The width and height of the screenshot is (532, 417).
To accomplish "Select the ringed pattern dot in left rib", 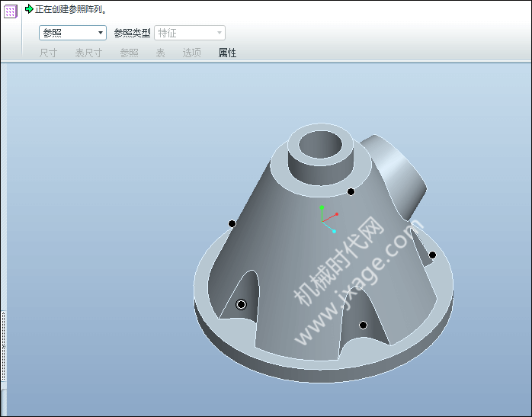I will 242,305.
